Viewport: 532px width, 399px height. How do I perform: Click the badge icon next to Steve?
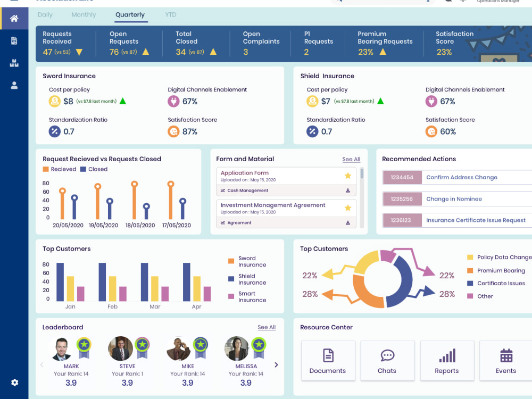(143, 348)
